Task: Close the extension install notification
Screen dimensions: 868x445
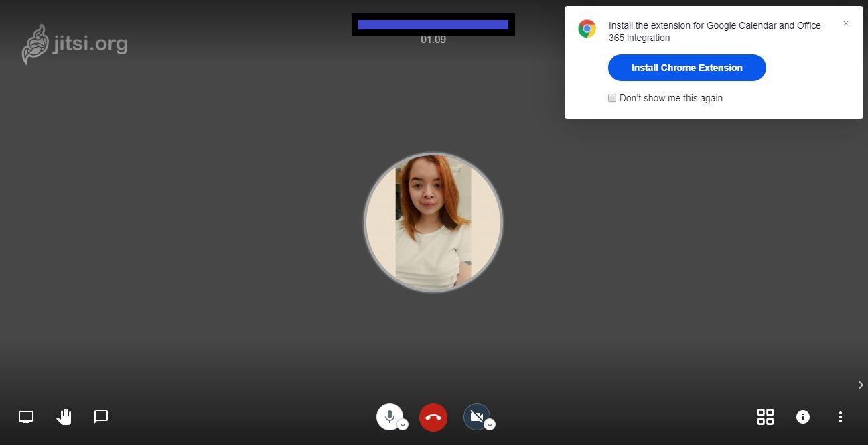Action: tap(846, 23)
